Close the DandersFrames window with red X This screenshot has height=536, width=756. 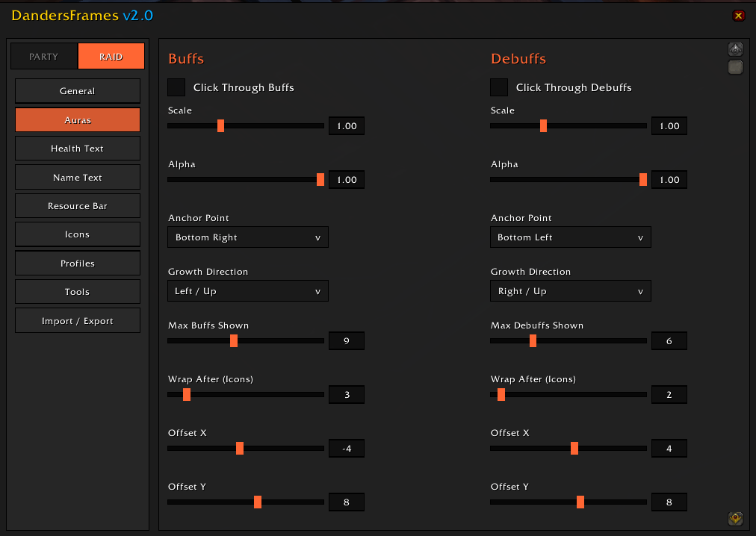pos(738,16)
